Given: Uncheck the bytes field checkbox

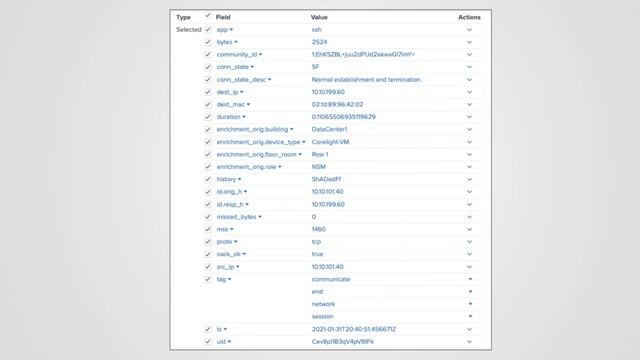Looking at the screenshot, I should (x=208, y=42).
